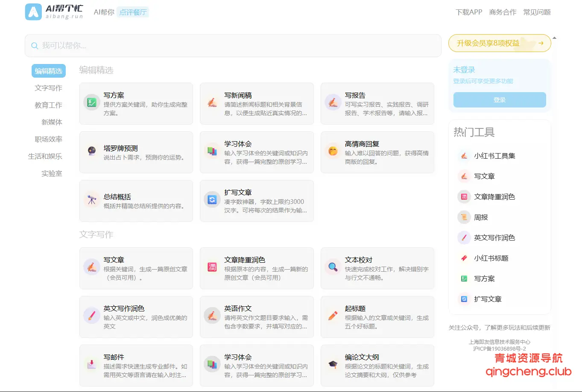The width and height of the screenshot is (582, 392).
Task: Click the 高情商回复 emoji icon
Action: click(333, 151)
